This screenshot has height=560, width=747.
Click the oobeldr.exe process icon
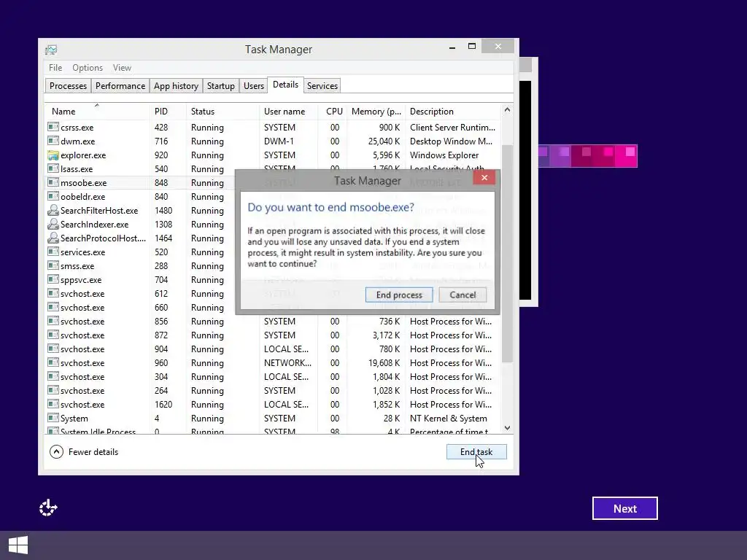(x=53, y=196)
